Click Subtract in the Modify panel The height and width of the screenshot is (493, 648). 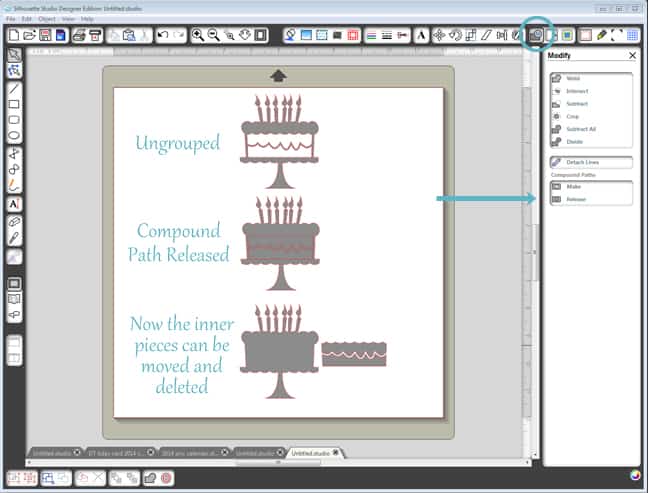point(591,104)
